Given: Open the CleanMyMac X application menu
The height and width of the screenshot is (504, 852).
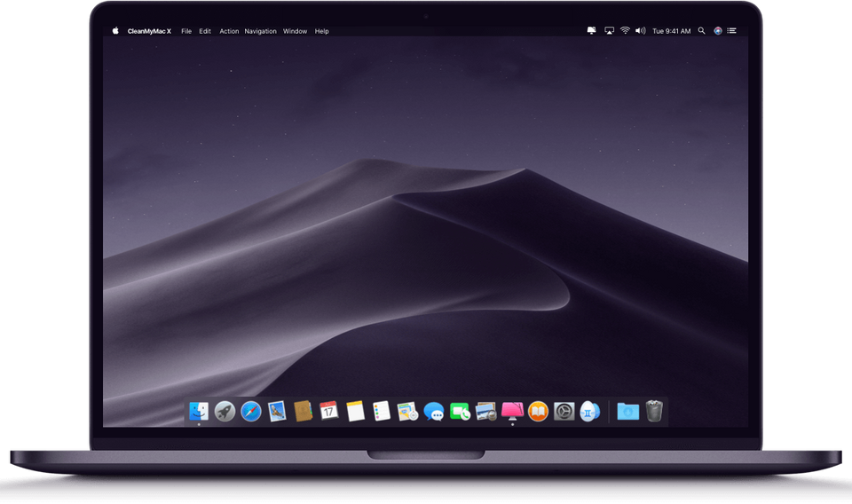Looking at the screenshot, I should (x=149, y=32).
